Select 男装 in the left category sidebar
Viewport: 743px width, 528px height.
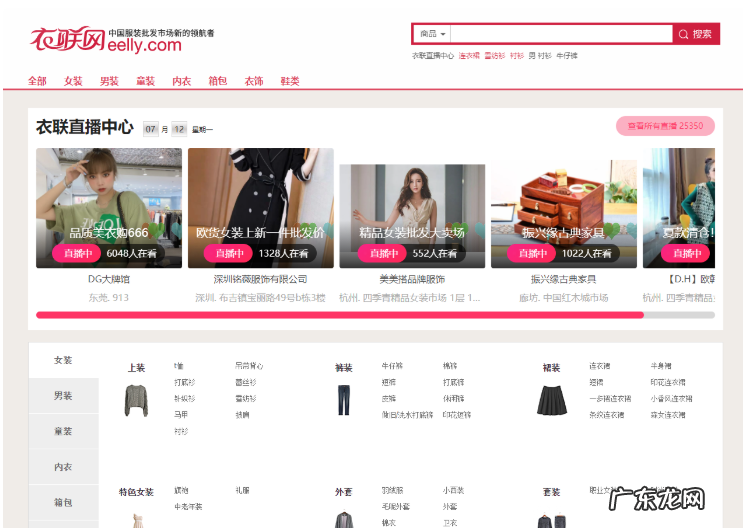63,396
